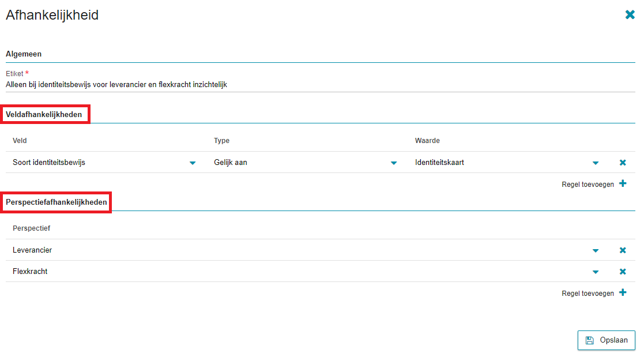Viewport: 644px width, 357px height.
Task: Remove the Leverancier perspective row
Action: (623, 250)
